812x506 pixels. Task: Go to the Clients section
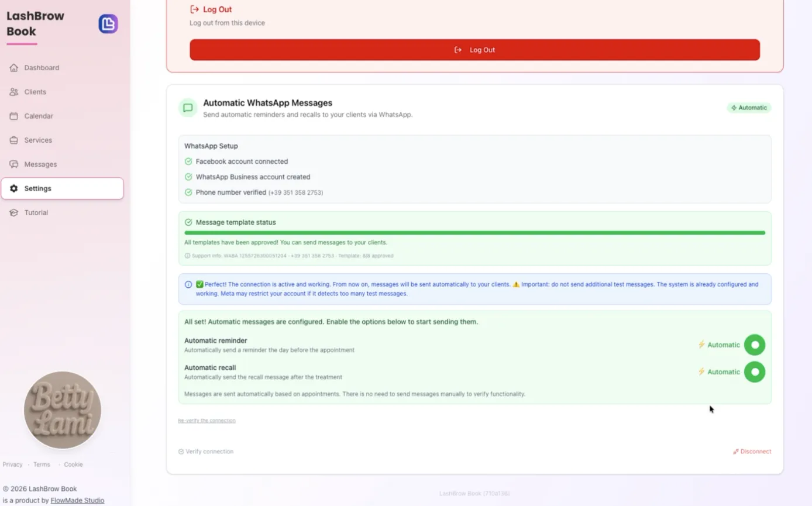point(62,92)
